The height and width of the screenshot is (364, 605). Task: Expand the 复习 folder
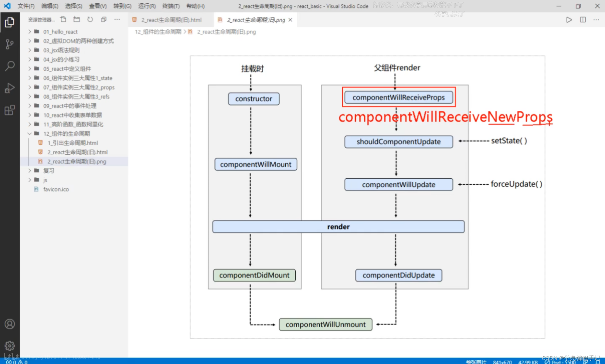(74, 171)
